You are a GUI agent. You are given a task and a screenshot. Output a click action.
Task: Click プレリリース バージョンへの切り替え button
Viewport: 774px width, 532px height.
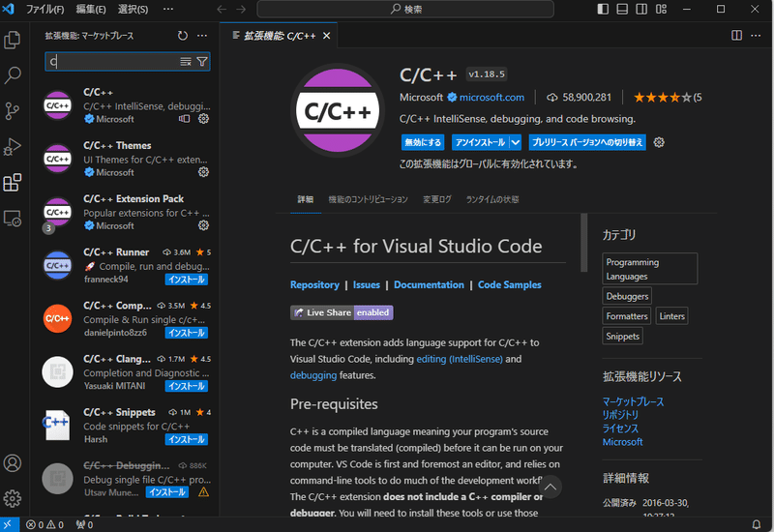pos(587,142)
